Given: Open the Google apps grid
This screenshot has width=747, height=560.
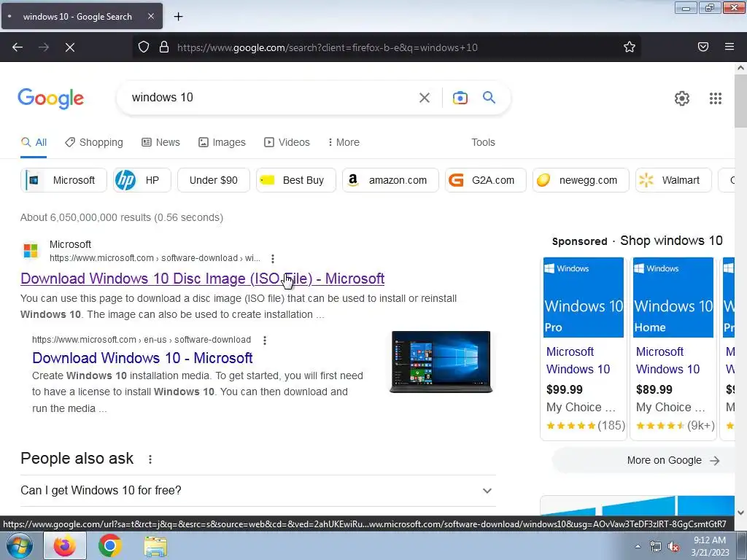Looking at the screenshot, I should pyautogui.click(x=715, y=98).
